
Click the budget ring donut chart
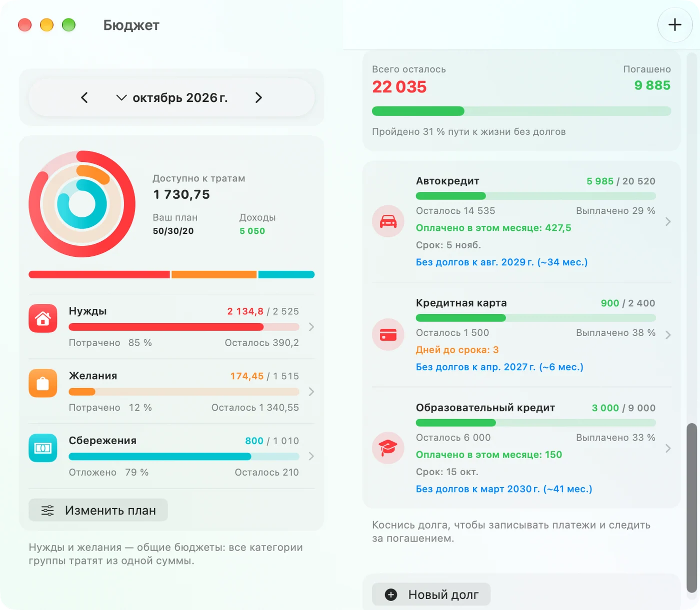[82, 204]
